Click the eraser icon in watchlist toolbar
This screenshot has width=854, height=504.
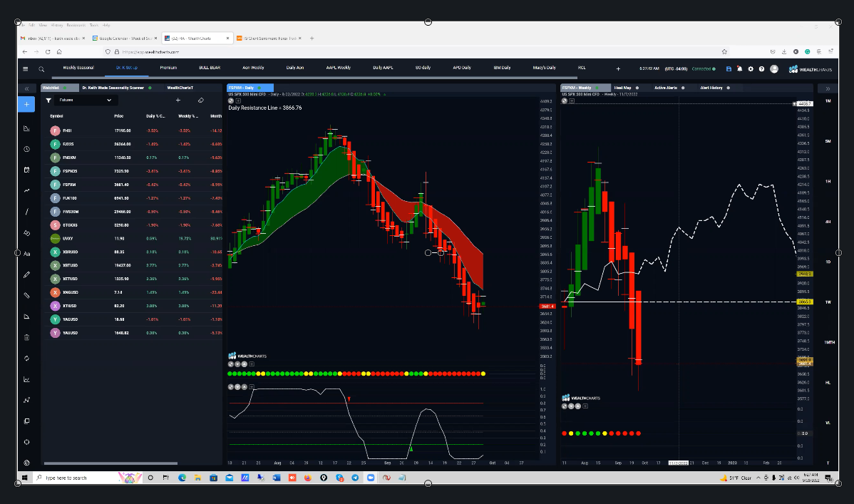coord(201,101)
